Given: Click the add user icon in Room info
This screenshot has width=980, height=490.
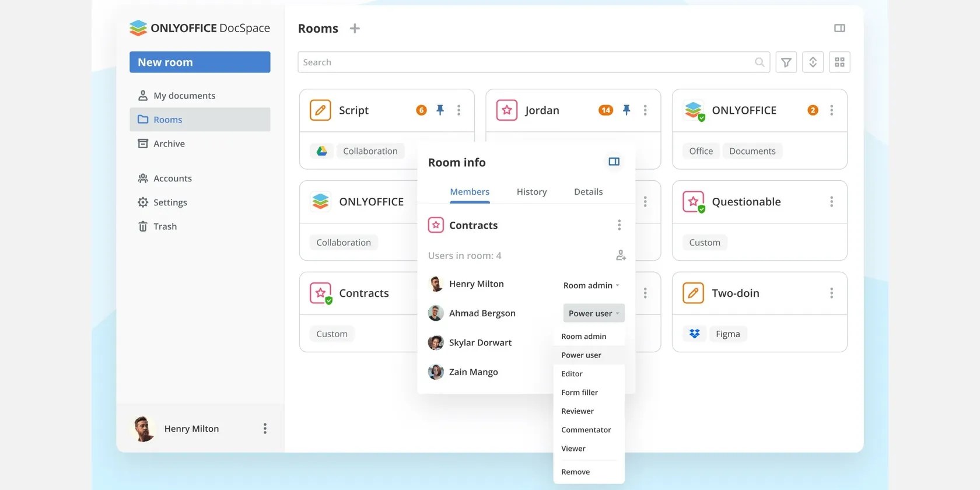Looking at the screenshot, I should (x=621, y=256).
